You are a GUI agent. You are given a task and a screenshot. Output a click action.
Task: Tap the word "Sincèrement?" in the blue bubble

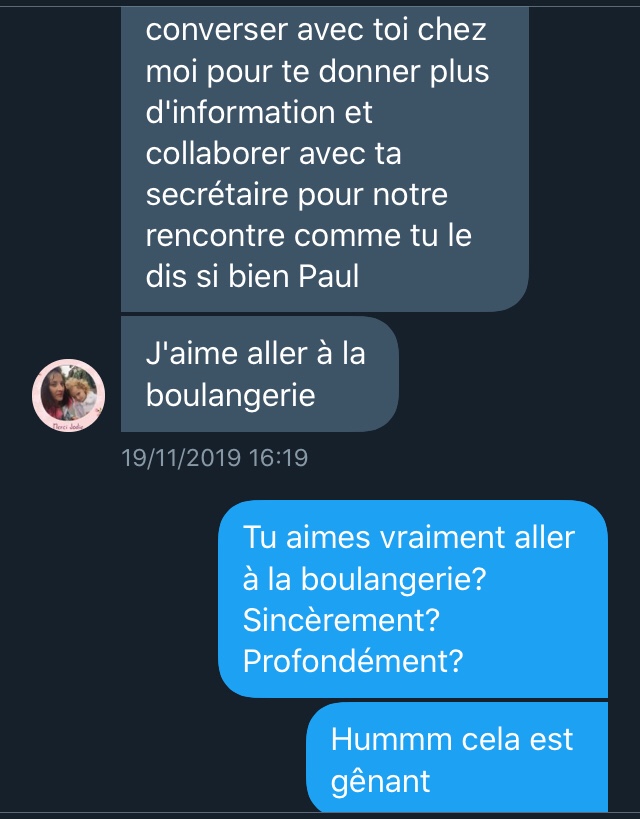[341, 620]
